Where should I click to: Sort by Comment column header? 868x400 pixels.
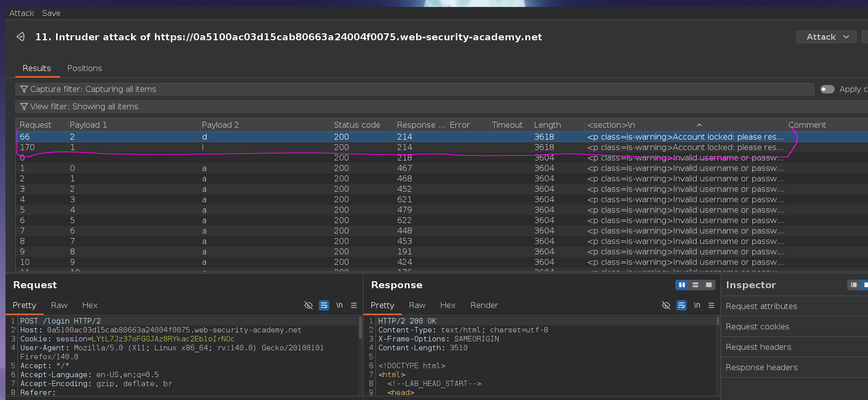[827, 125]
